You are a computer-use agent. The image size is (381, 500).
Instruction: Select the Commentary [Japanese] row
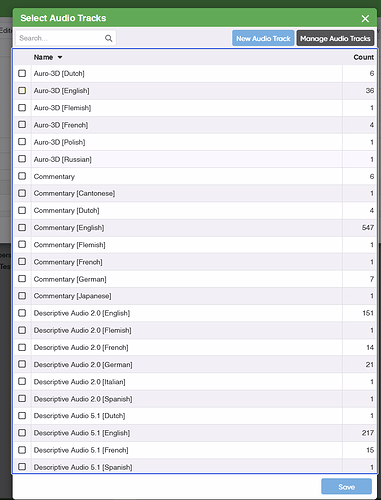point(195,296)
